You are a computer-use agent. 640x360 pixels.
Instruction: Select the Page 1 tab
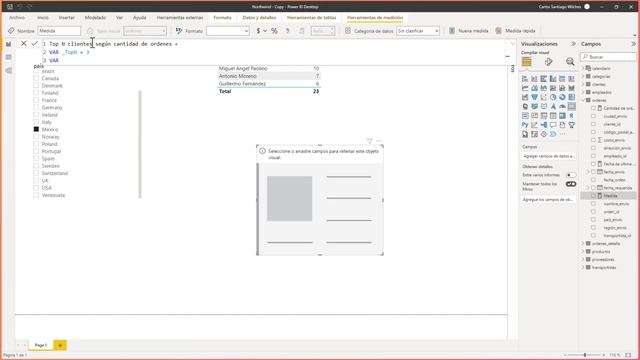40,345
